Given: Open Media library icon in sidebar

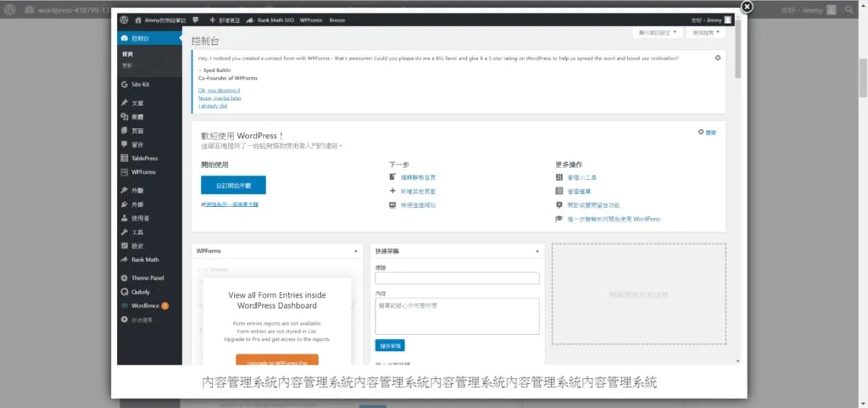Looking at the screenshot, I should [x=124, y=117].
